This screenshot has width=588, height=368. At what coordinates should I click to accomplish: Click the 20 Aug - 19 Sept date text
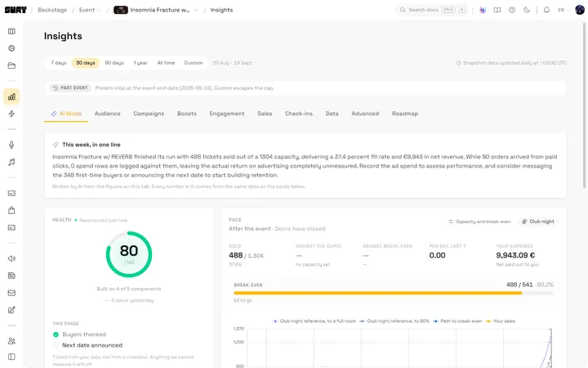(x=233, y=63)
